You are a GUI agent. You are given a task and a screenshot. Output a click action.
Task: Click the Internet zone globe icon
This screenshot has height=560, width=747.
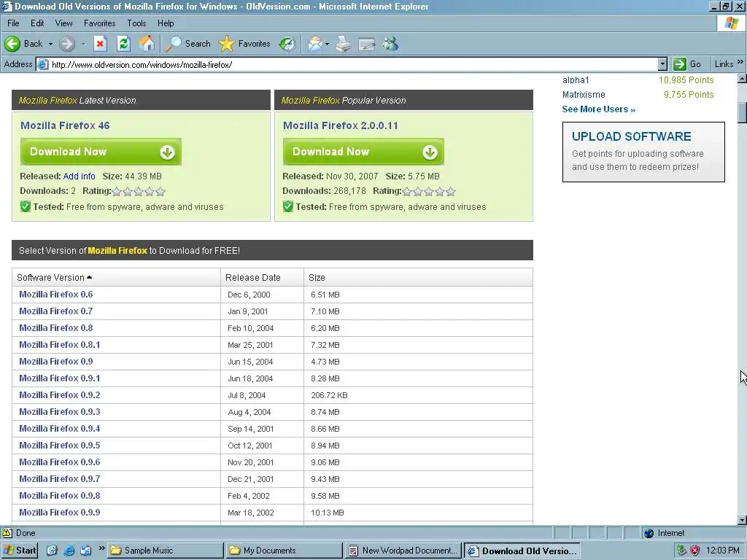649,533
